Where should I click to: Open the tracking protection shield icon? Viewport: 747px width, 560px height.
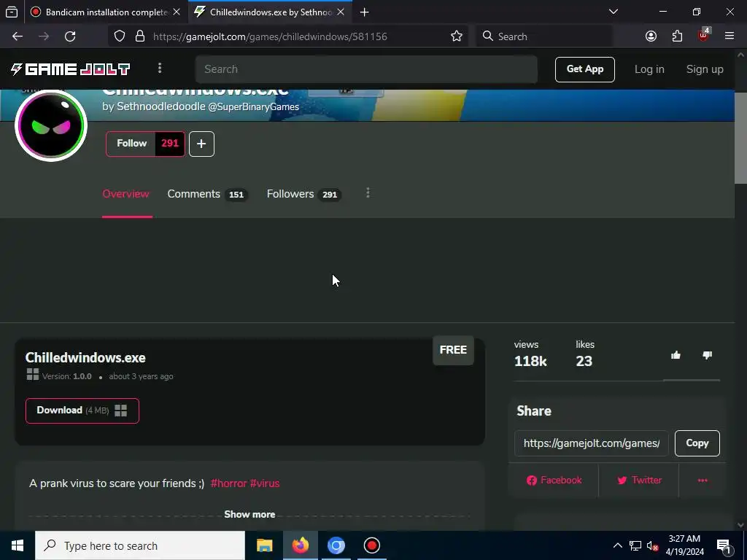(x=120, y=36)
